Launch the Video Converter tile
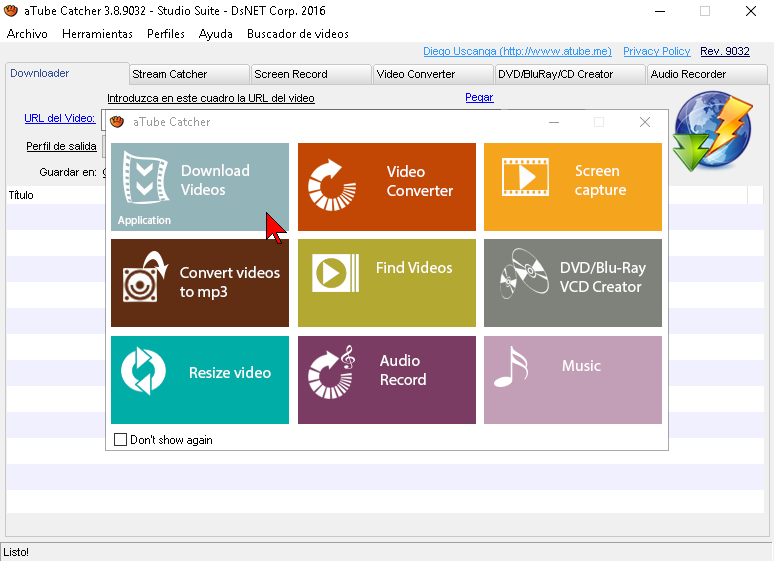Screen dimensions: 774x562 tap(387, 187)
